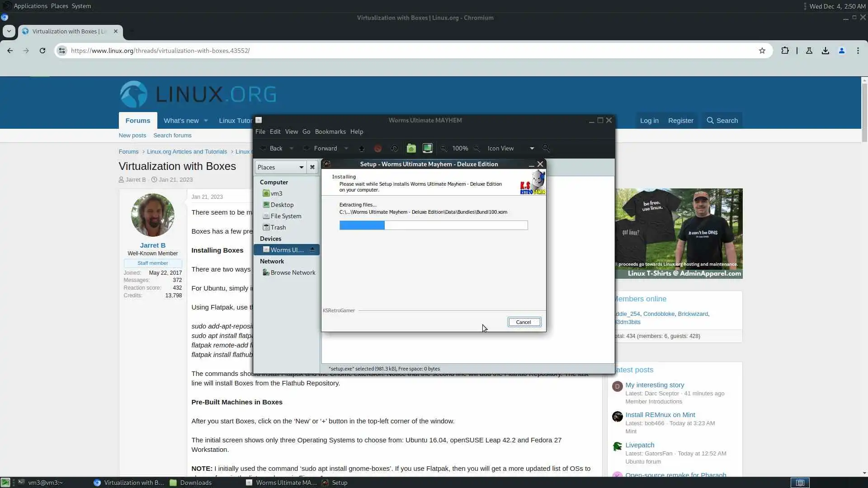868x488 pixels.
Task: Open the Bookmarks menu
Action: [330, 131]
